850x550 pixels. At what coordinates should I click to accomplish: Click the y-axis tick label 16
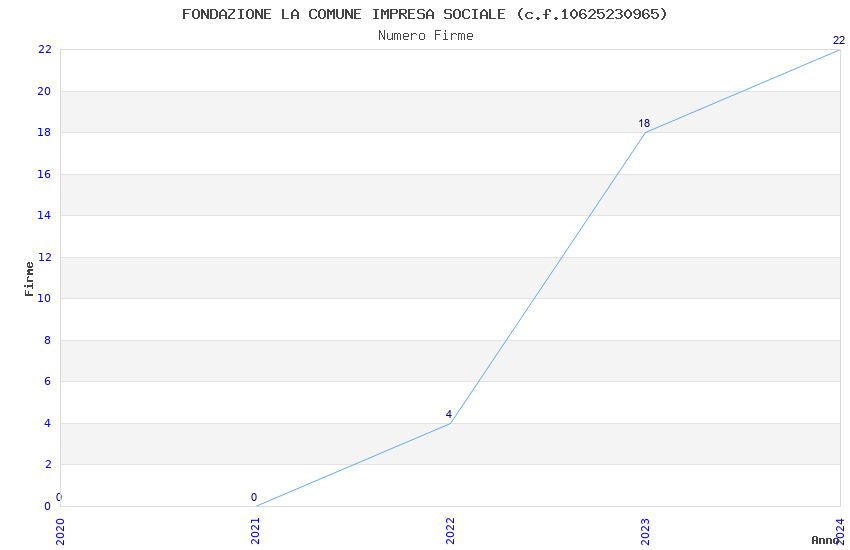coord(44,174)
